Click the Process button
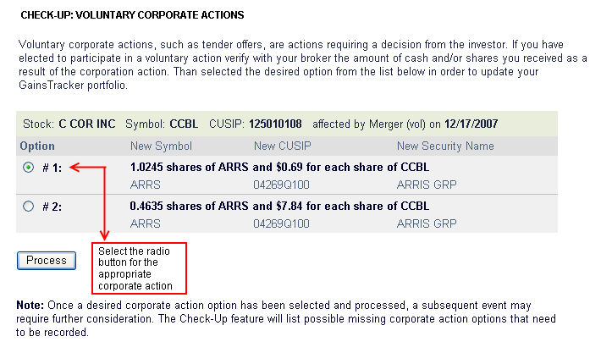Viewport: 612px width, 364px height. 47,260
